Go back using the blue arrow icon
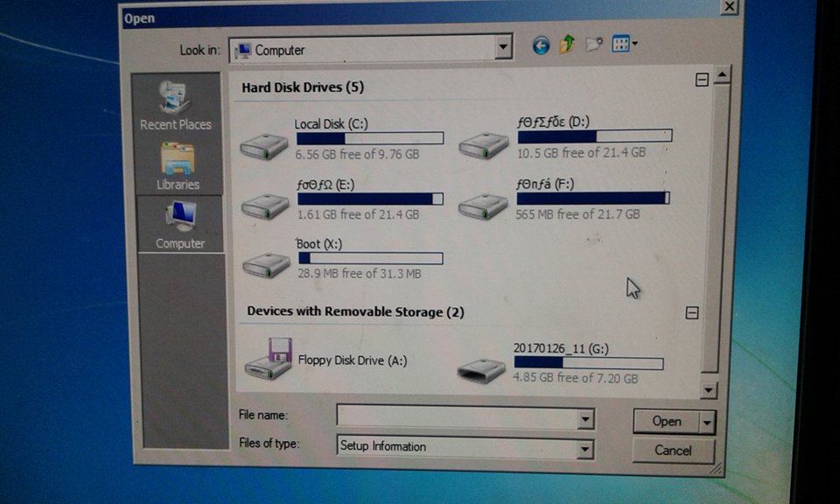 [541, 45]
